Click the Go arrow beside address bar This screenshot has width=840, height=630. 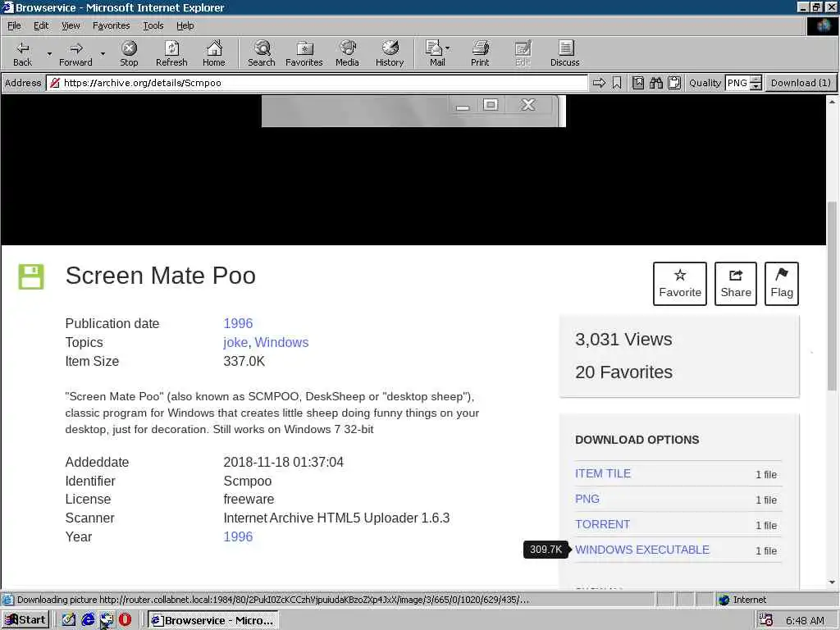coord(599,83)
